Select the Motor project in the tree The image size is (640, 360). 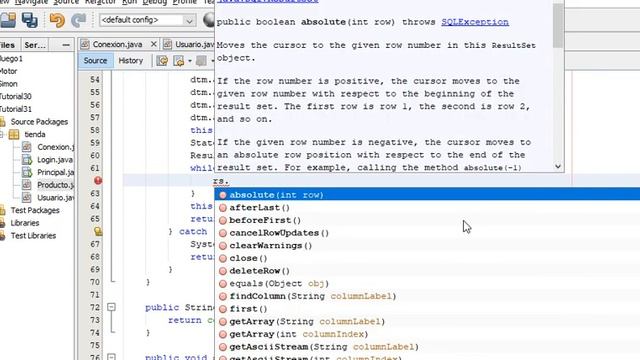[9, 71]
